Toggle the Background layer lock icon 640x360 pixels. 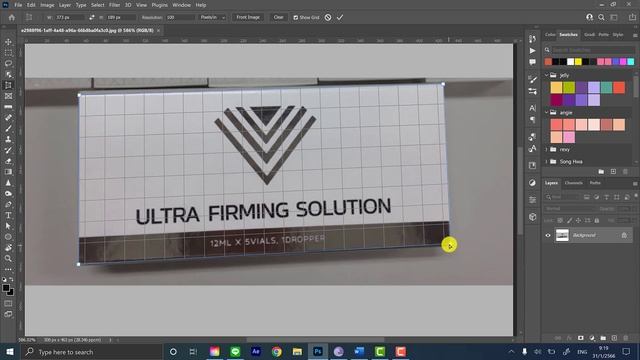pyautogui.click(x=624, y=235)
